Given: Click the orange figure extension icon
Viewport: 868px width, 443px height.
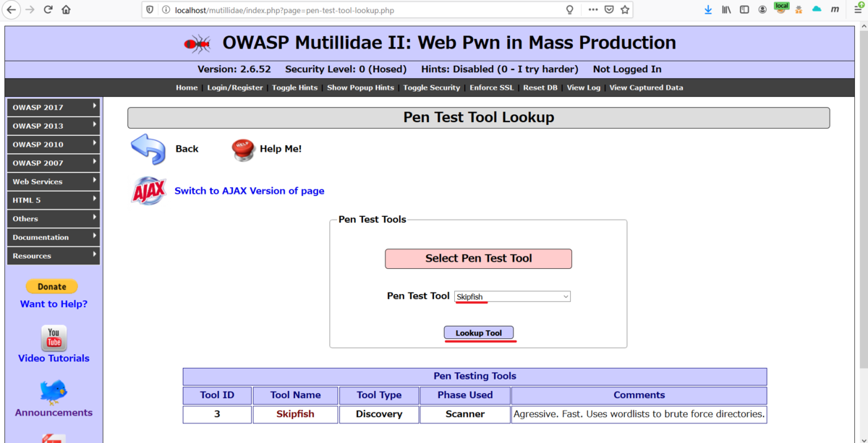Looking at the screenshot, I should click(x=799, y=10).
